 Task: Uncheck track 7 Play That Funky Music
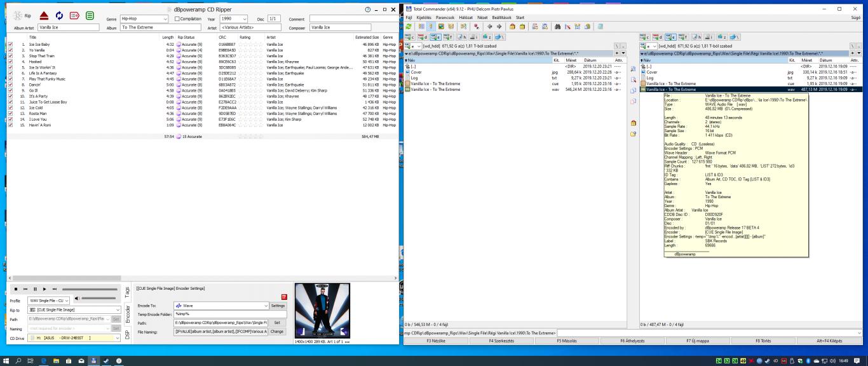click(x=10, y=79)
